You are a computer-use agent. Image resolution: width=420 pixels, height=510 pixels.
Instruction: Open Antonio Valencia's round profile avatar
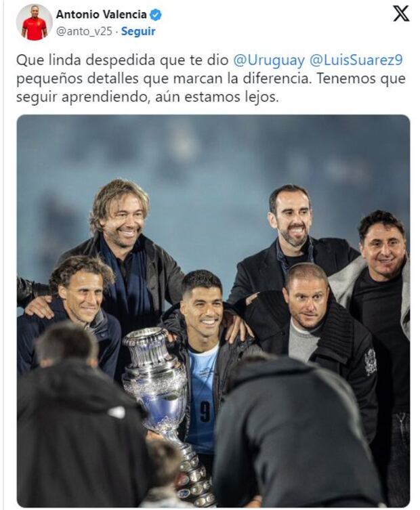(x=35, y=22)
